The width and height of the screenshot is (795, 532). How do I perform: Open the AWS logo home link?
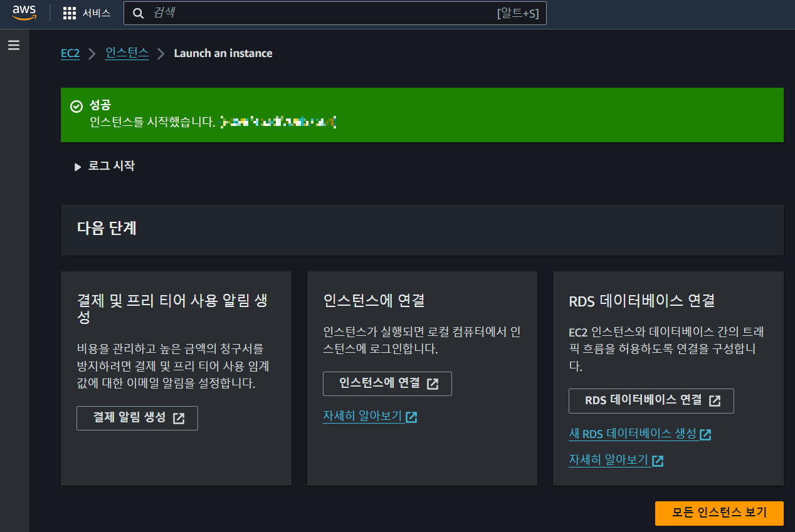24,13
